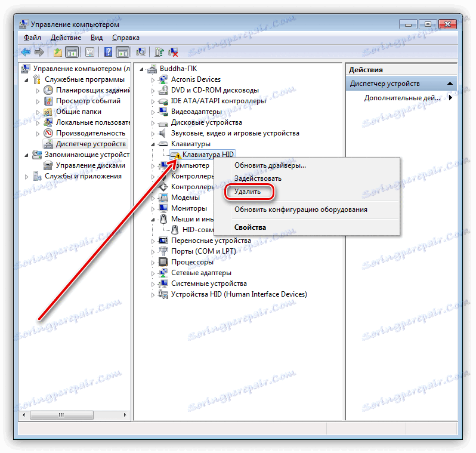Expand the Видеоадаптеры node
476x453 pixels.
click(153, 112)
